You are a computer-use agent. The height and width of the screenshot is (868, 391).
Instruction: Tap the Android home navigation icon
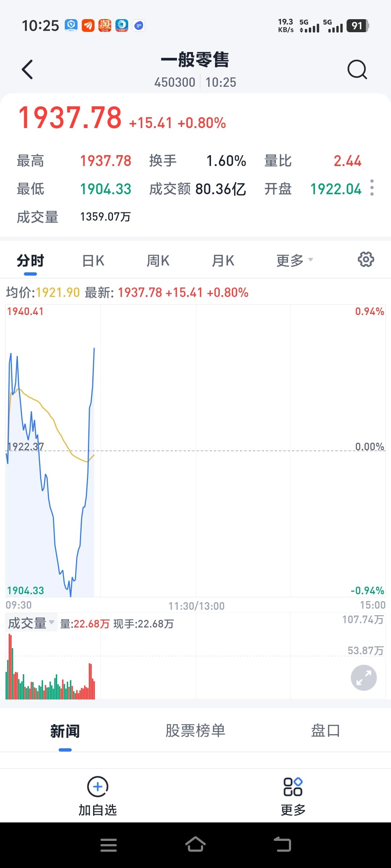pos(195,844)
